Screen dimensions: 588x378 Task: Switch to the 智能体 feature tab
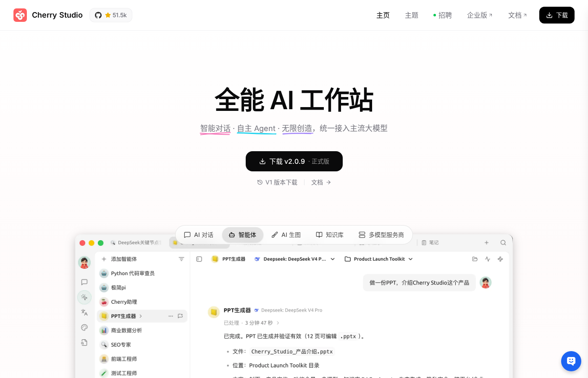pos(243,235)
